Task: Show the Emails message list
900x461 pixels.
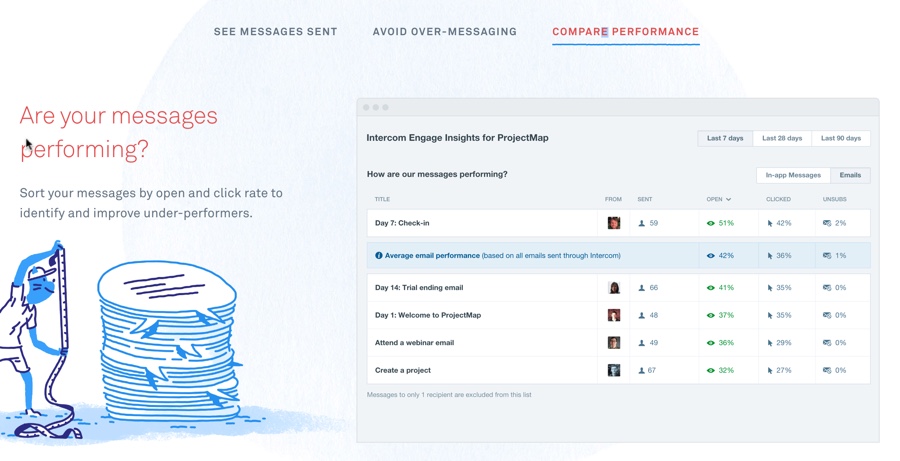Action: [850, 175]
